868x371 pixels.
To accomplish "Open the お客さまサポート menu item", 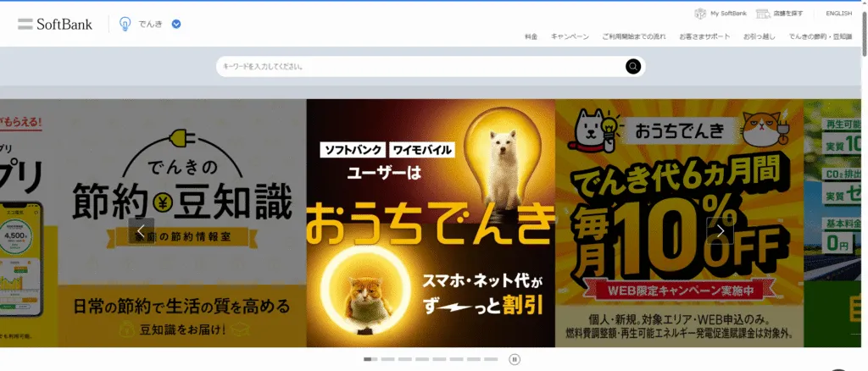I will (704, 36).
